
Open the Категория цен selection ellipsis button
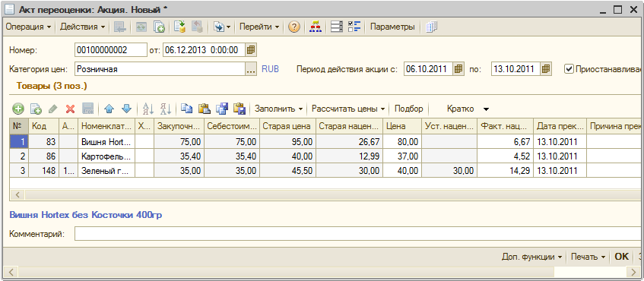click(251, 69)
